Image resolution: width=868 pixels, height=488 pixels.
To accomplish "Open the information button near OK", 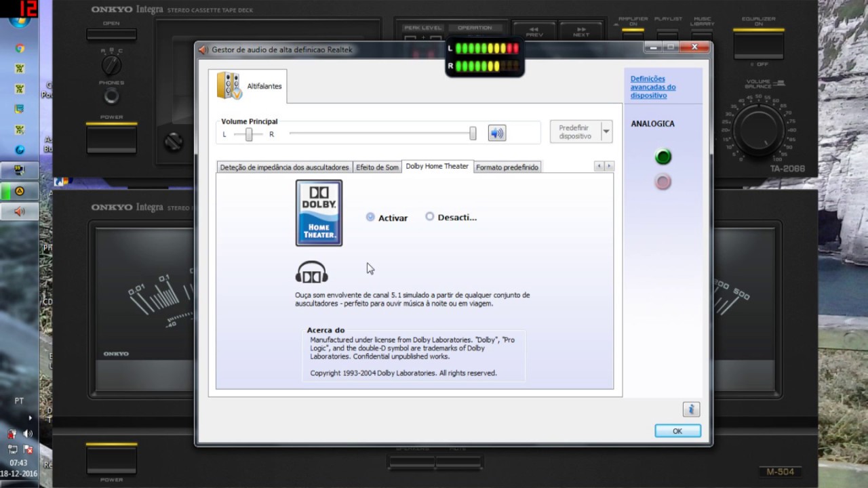I will [x=691, y=409].
